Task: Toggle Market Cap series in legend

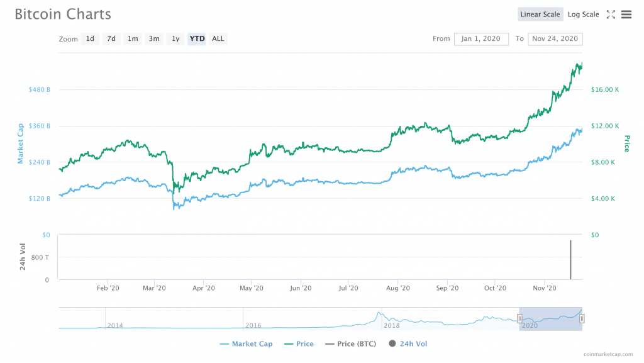Action: click(246, 344)
